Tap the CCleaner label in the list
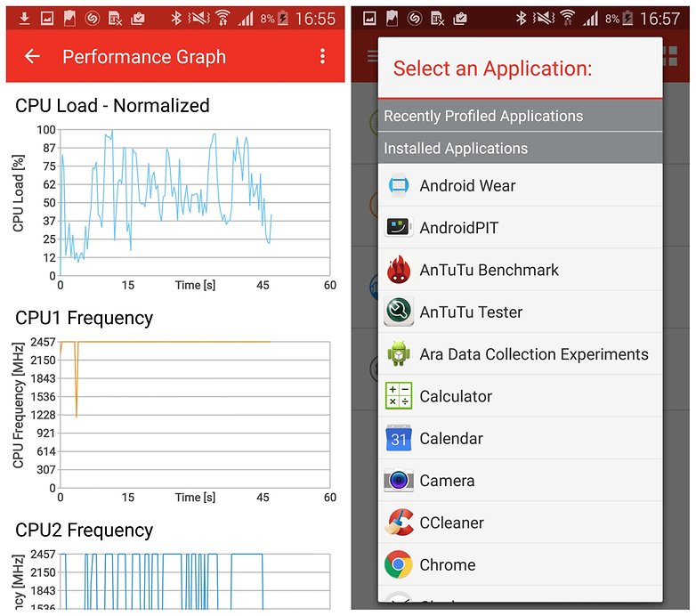Image resolution: width=696 pixels, height=616 pixels. [452, 523]
